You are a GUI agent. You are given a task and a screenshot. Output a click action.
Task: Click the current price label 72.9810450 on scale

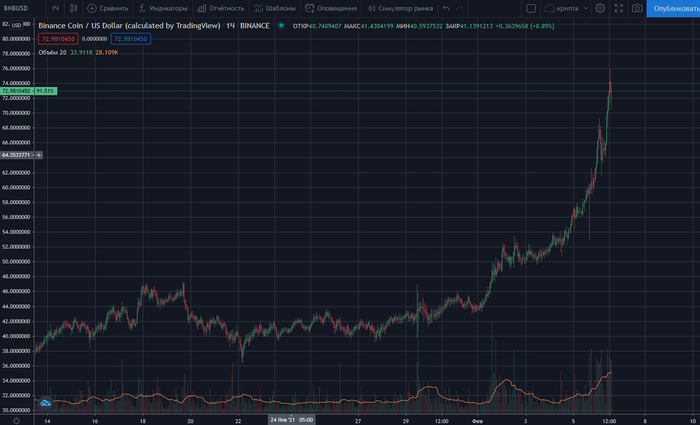[17, 91]
